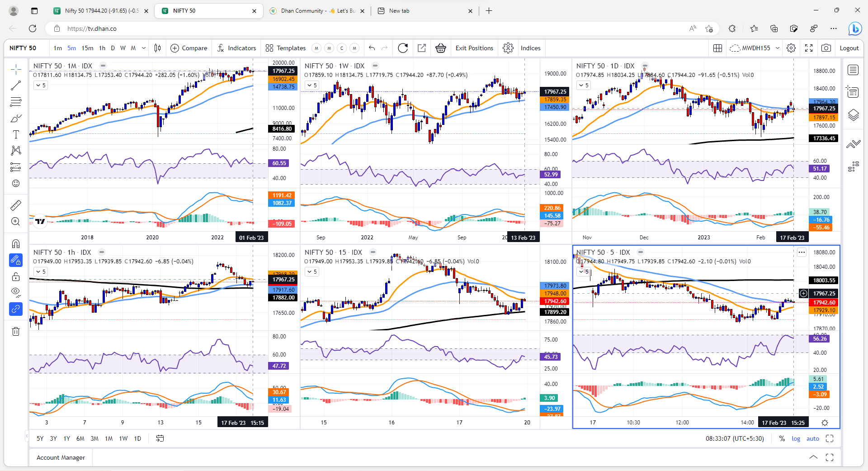Select the D daily timeframe

coord(113,48)
